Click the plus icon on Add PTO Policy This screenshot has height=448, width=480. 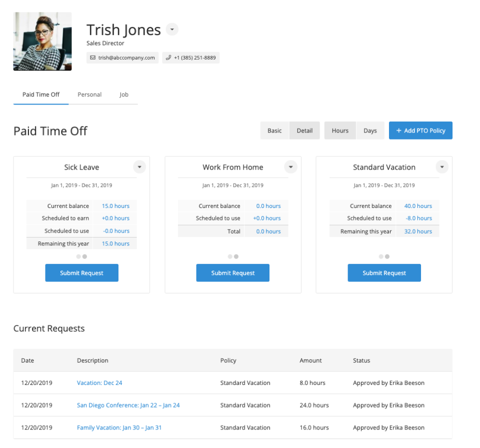(x=397, y=130)
